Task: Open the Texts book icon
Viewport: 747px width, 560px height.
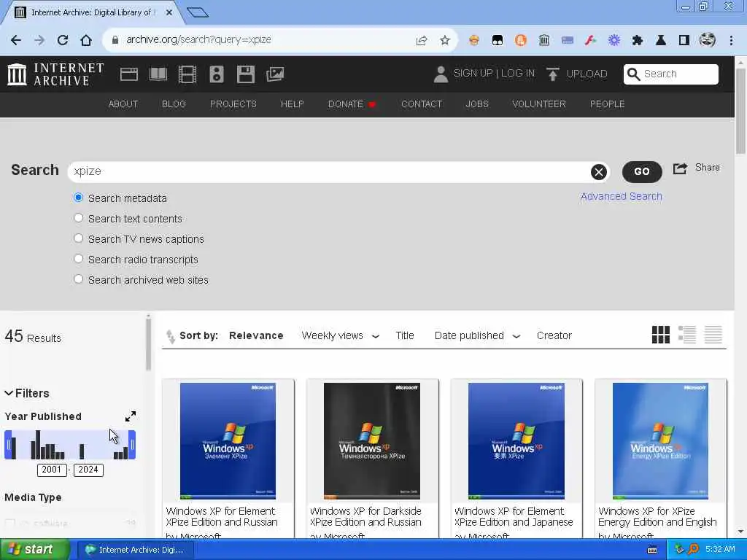Action: 158,74
